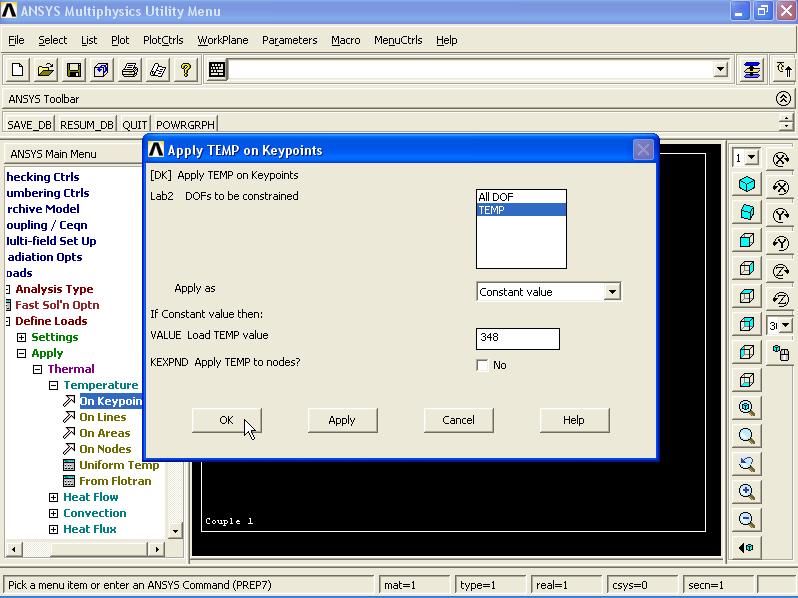798x598 pixels.
Task: Click the New Analysis toolbar icon
Action: tap(18, 70)
